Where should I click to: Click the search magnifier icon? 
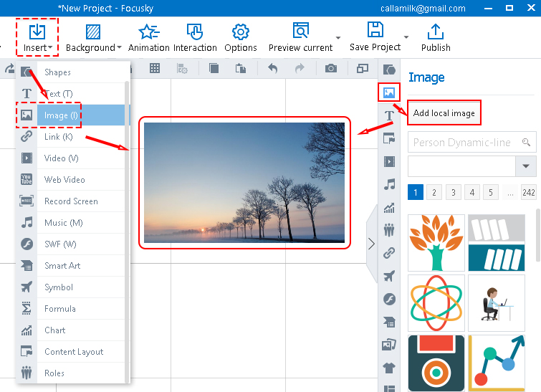526,142
